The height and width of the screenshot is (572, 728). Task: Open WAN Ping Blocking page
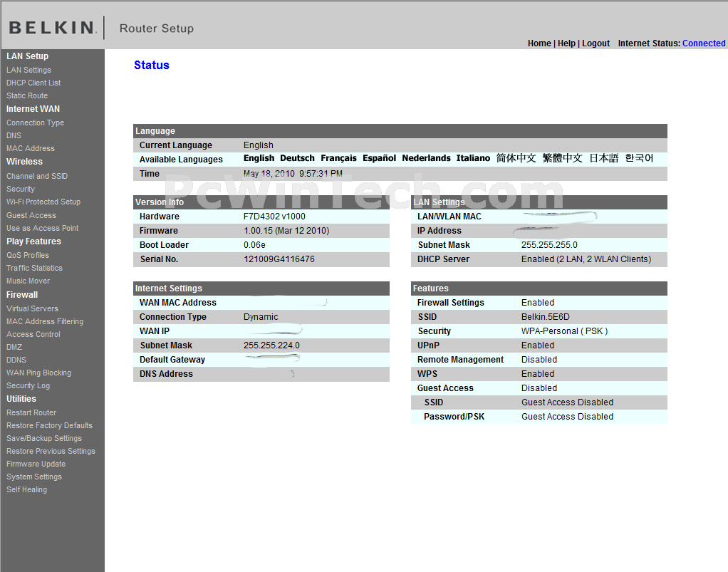pos(39,373)
